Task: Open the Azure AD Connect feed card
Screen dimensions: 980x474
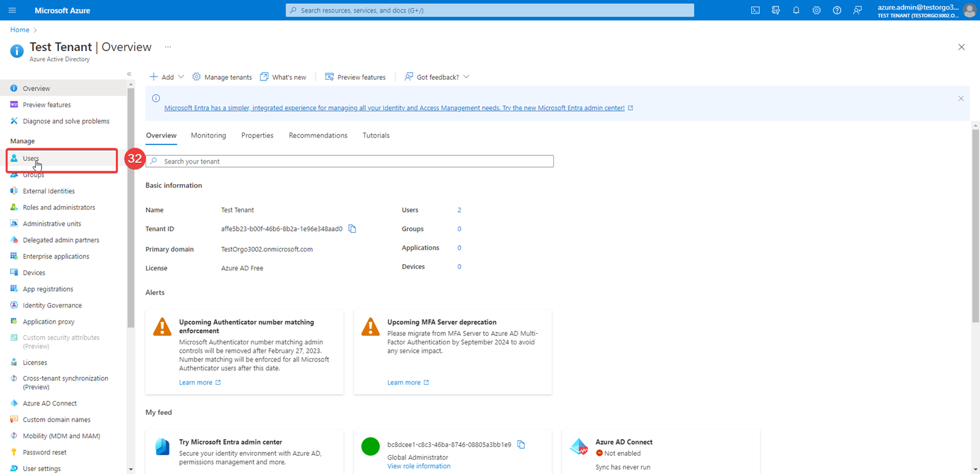Action: (661, 452)
